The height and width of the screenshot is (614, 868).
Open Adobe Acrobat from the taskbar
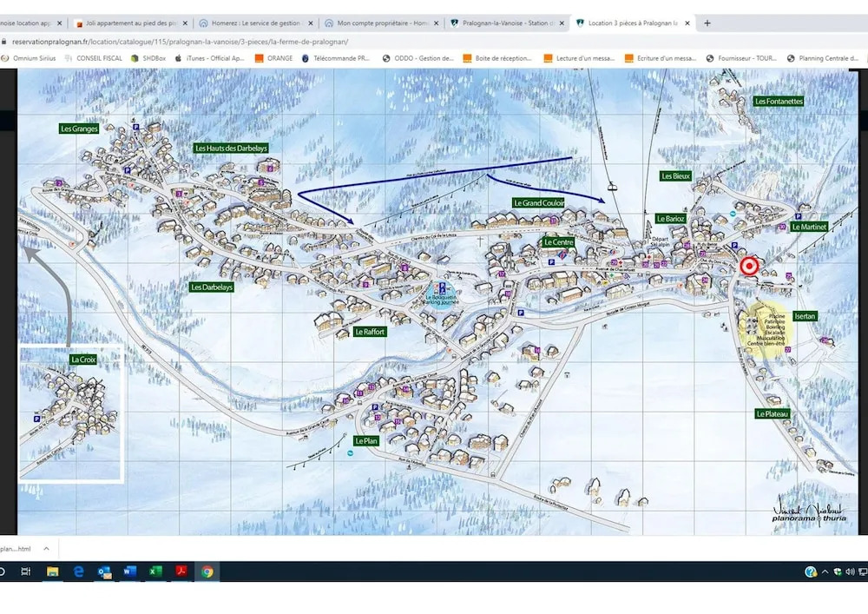[x=181, y=571]
